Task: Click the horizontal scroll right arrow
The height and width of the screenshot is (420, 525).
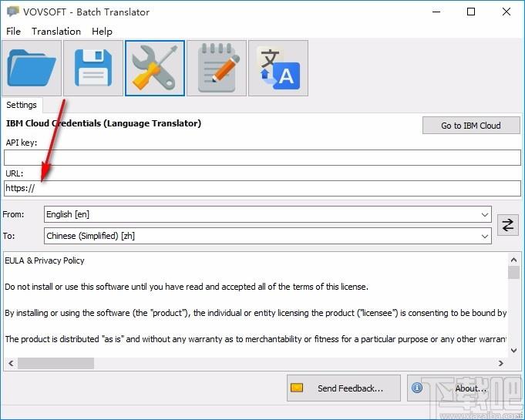Action: [x=501, y=364]
